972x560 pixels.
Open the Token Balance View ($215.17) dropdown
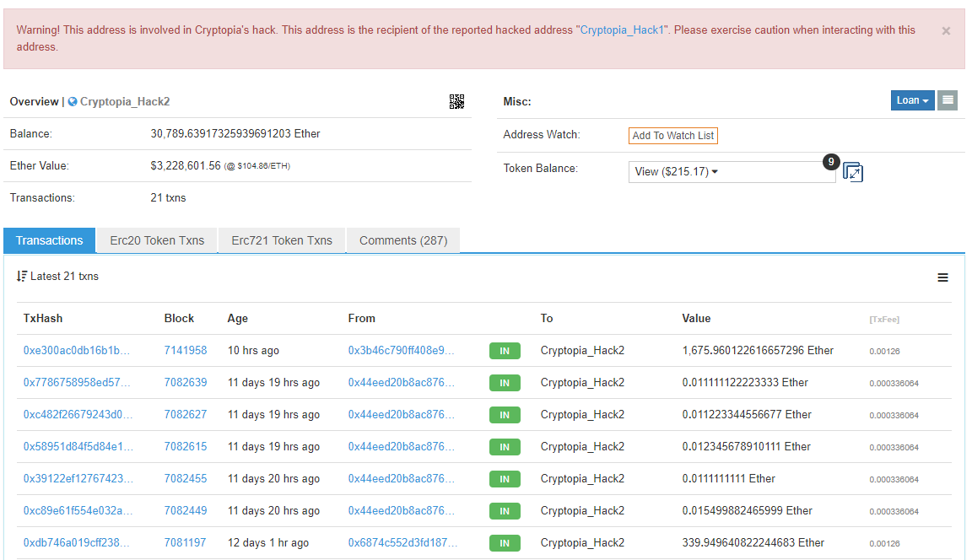coord(676,172)
